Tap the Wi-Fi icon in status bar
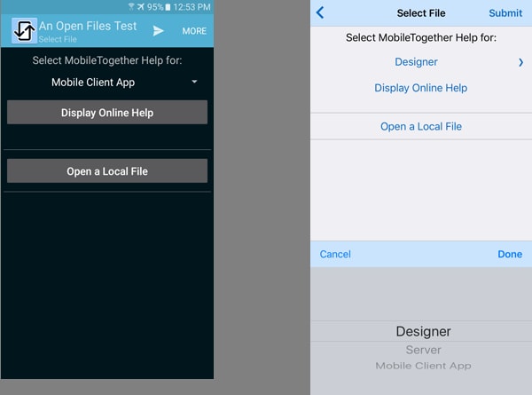Viewport: 532px width, 395px height. 131,7
